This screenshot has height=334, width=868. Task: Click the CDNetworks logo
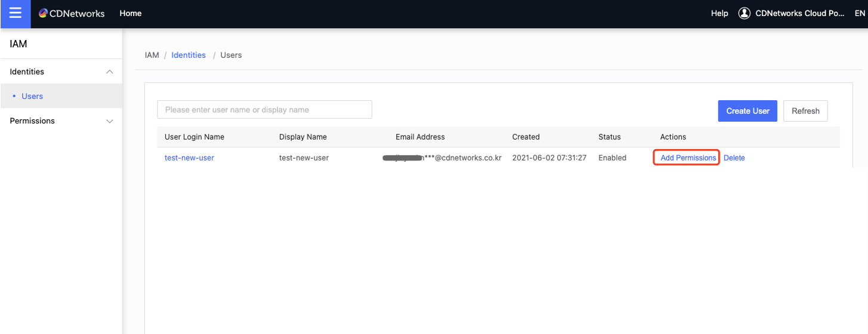72,13
